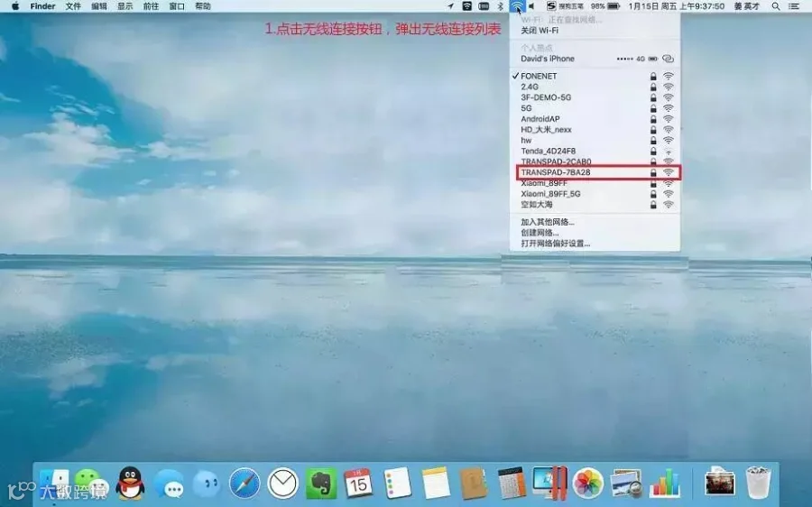Join the Xiaomi_89FF_5G network
812x507 pixels.
(595, 194)
